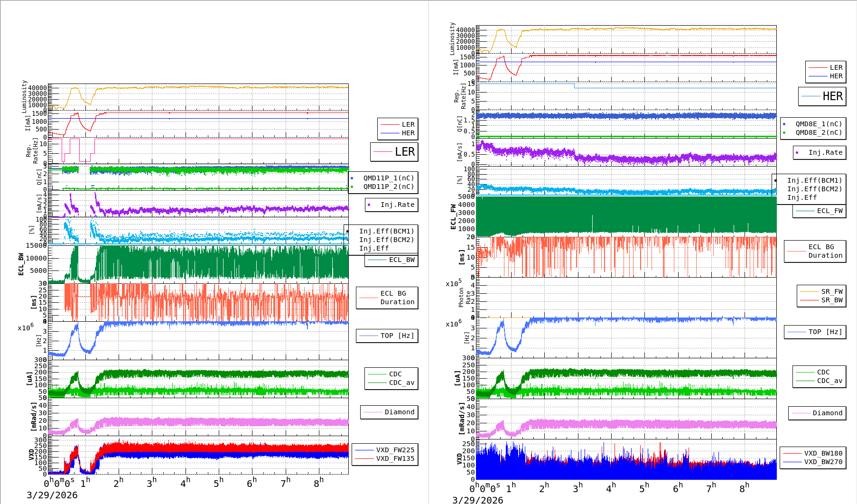The image size is (857, 504).
Task: Select the SR_FW legend entry
Action: point(831,291)
